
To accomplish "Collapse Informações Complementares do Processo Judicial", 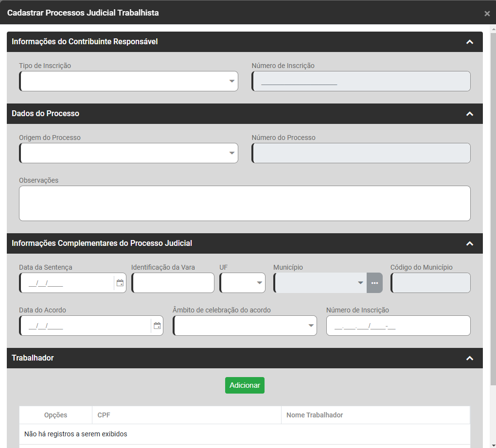I will (x=469, y=243).
